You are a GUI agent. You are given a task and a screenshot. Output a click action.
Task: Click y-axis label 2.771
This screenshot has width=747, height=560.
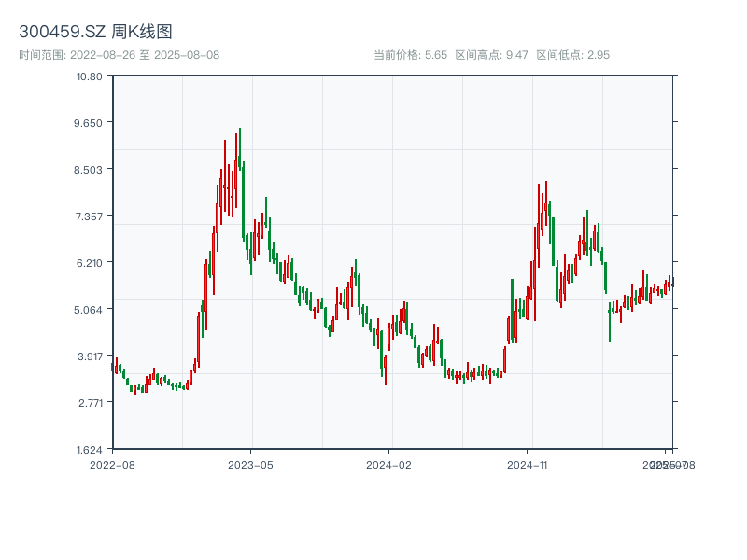tap(91, 403)
